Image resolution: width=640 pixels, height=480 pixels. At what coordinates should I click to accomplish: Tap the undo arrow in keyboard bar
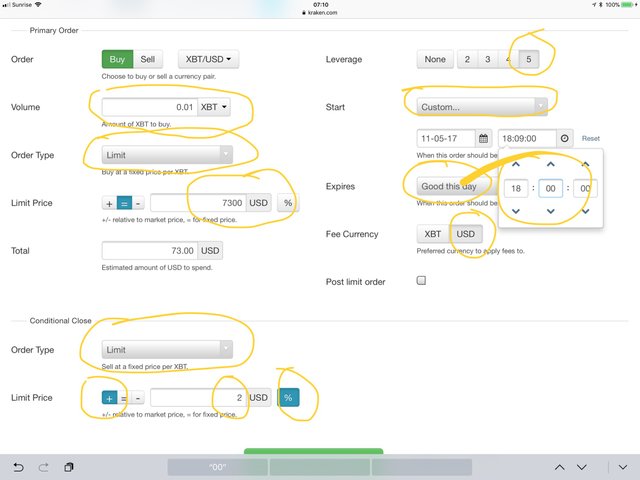tap(19, 467)
